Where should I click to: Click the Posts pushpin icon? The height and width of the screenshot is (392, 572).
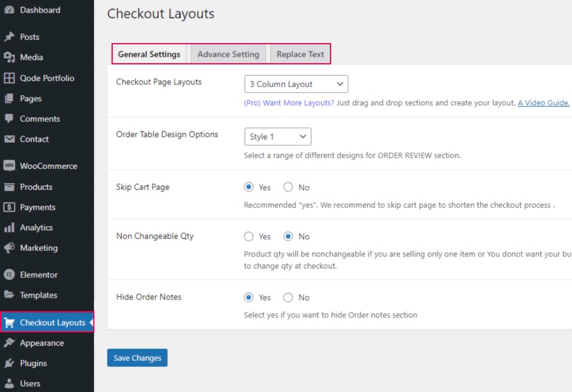[x=9, y=37]
